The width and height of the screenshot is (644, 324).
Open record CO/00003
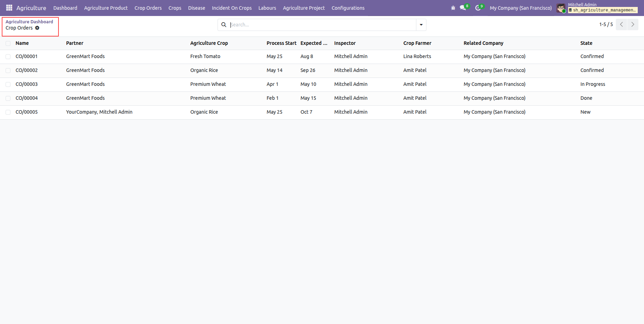click(x=26, y=84)
